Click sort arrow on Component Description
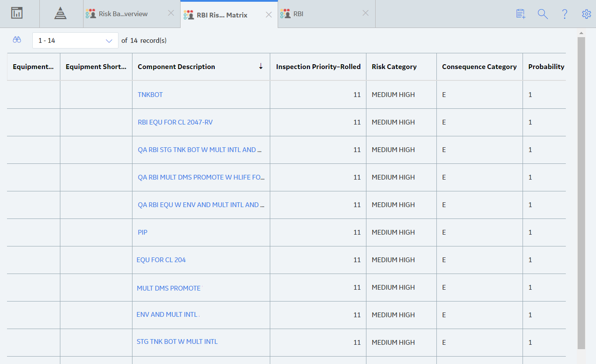 tap(261, 66)
